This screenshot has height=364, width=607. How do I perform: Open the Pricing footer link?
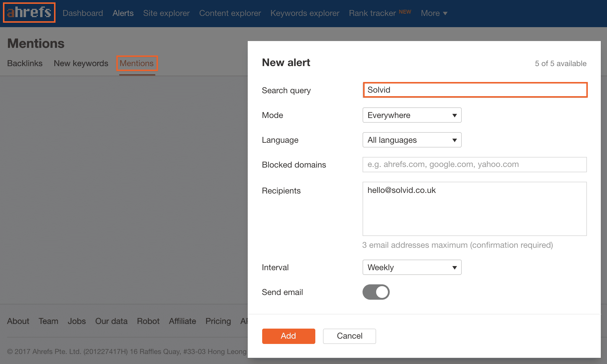coord(218,321)
